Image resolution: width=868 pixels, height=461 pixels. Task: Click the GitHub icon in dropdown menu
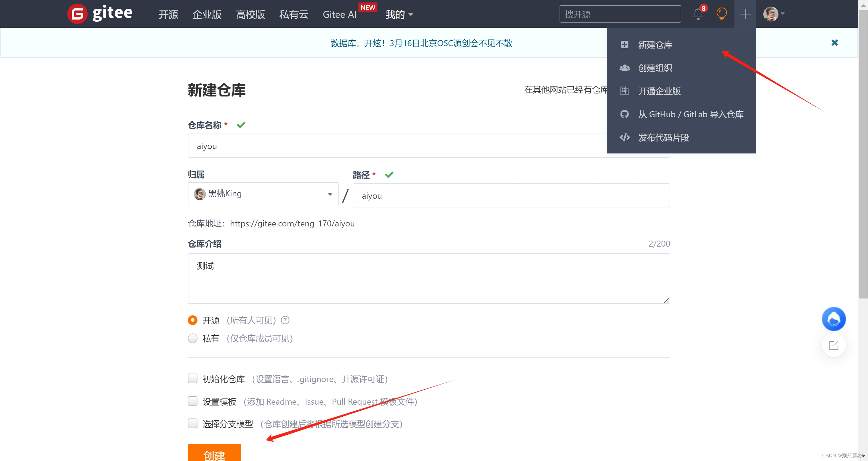tap(624, 114)
